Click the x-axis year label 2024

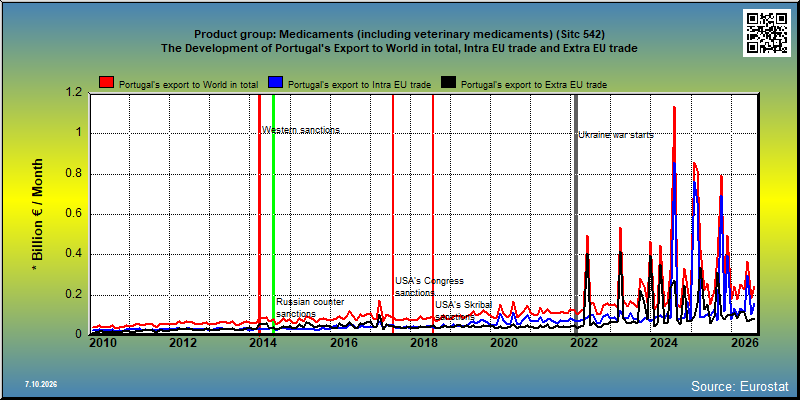664,342
